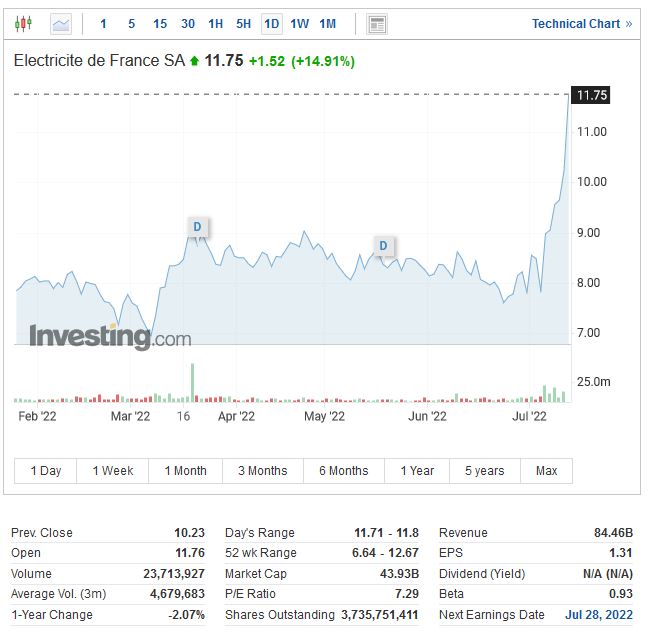Click the 11.75 current price label on axis

coord(592,95)
